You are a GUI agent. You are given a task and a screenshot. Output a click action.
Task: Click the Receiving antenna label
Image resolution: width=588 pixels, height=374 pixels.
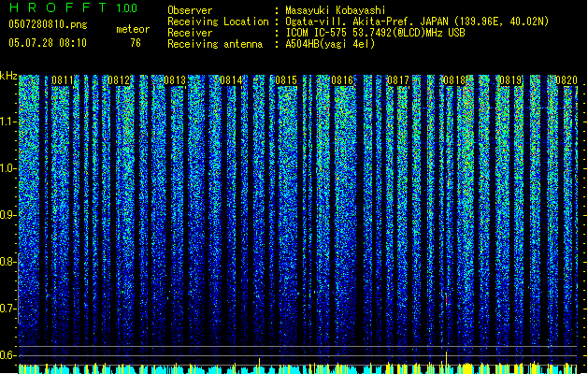coord(215,44)
